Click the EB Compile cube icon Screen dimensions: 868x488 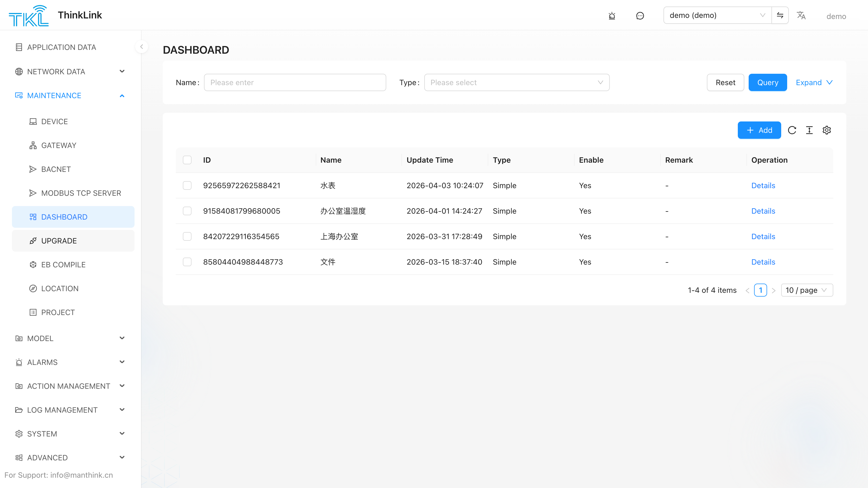[33, 265]
